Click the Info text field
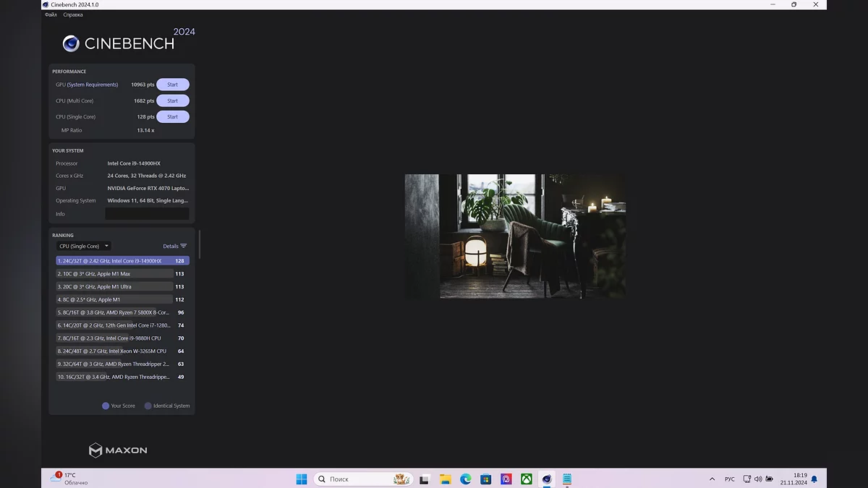Screen dimensions: 868x488 coord(147,214)
